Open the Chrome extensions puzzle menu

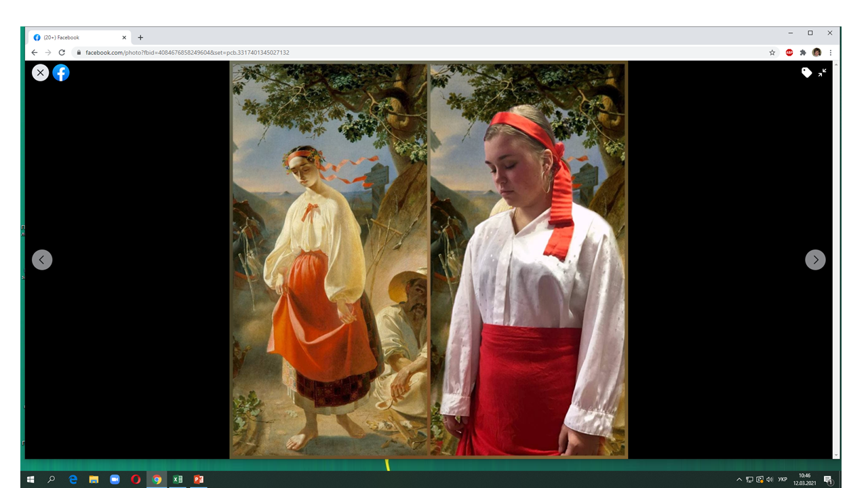click(x=803, y=53)
